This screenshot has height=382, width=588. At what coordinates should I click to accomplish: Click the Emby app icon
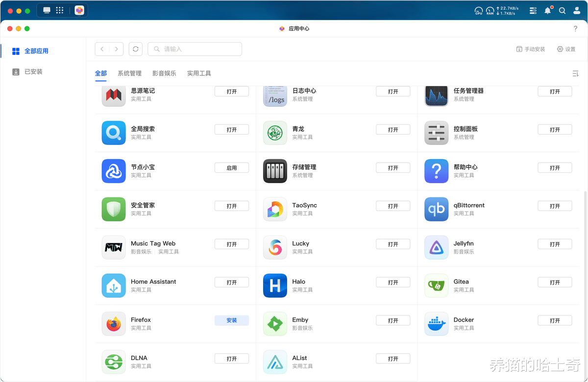coord(275,324)
